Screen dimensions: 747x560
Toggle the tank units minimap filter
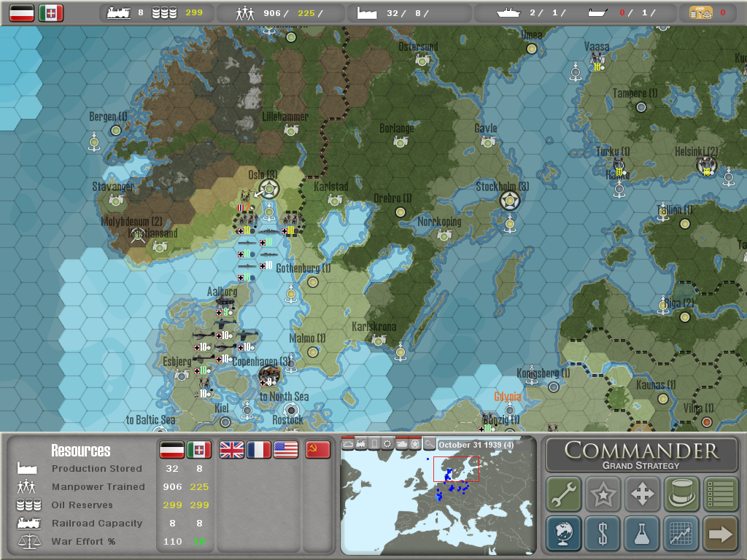tap(402, 444)
